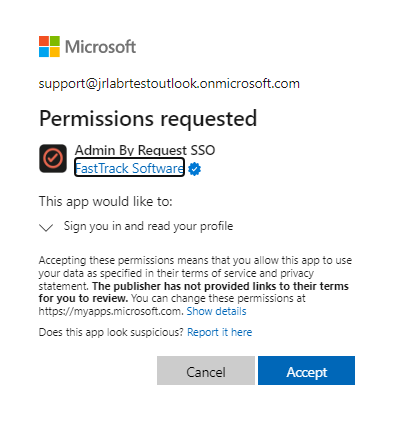Expand the permission chevron arrow
Screen dimensions: 393x423
46,228
